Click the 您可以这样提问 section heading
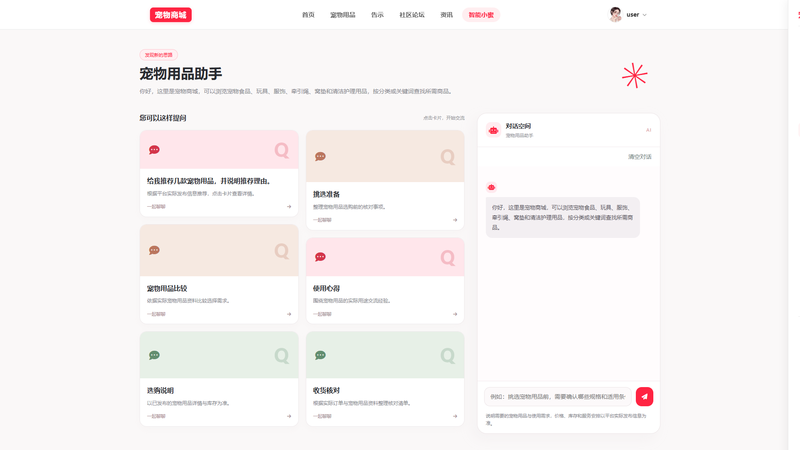The height and width of the screenshot is (450, 800). pyautogui.click(x=163, y=118)
